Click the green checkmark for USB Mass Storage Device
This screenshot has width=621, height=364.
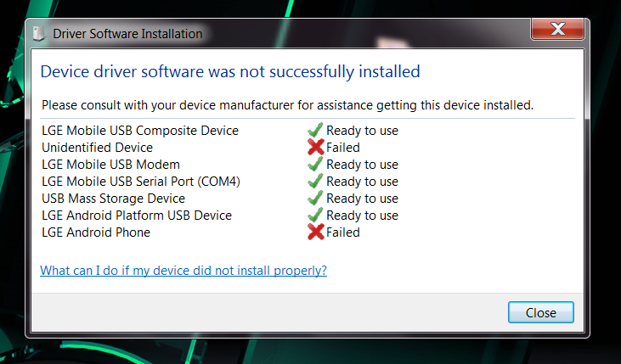click(315, 199)
